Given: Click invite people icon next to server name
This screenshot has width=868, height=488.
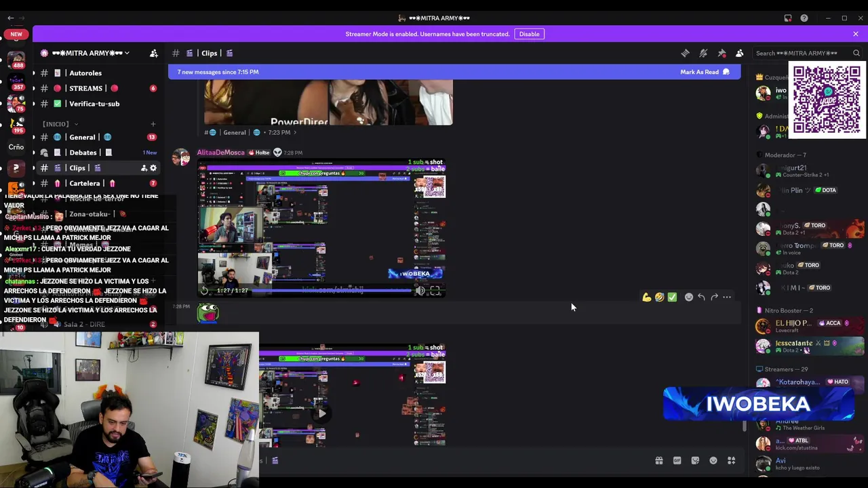Looking at the screenshot, I should tap(154, 53).
